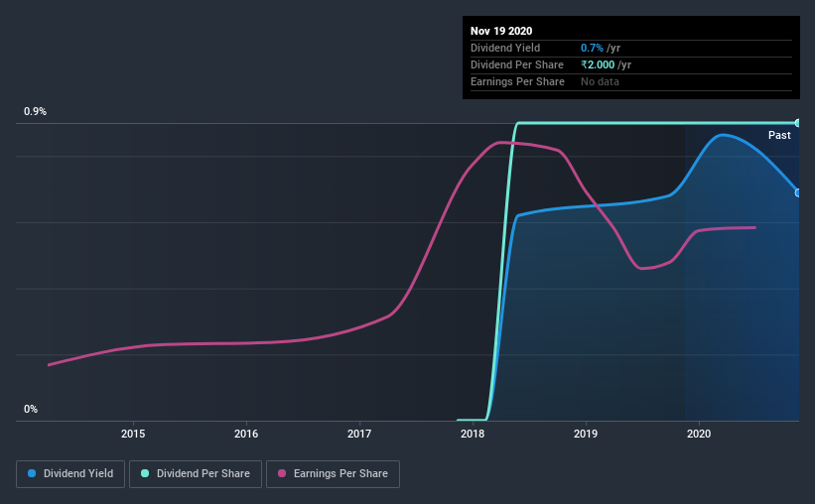Click the teal Dividend Per Share endpoint marker
Viewport: 815px width, 504px height.
pyautogui.click(x=797, y=123)
